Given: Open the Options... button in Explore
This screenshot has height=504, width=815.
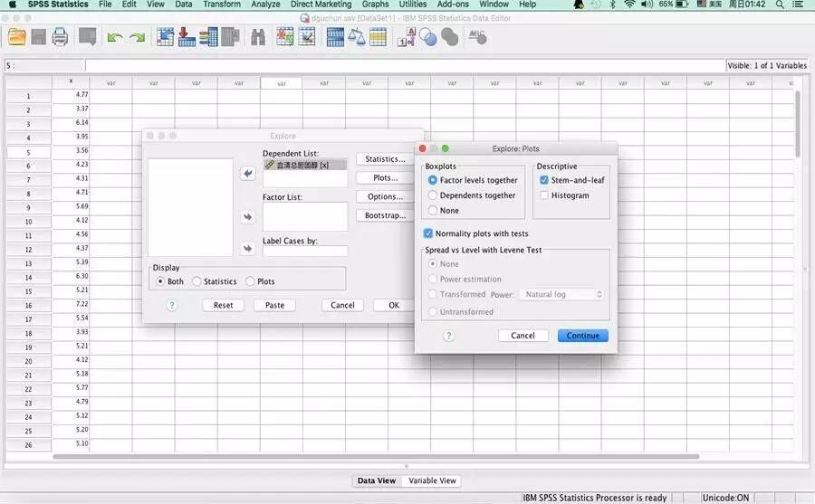Looking at the screenshot, I should (x=385, y=196).
